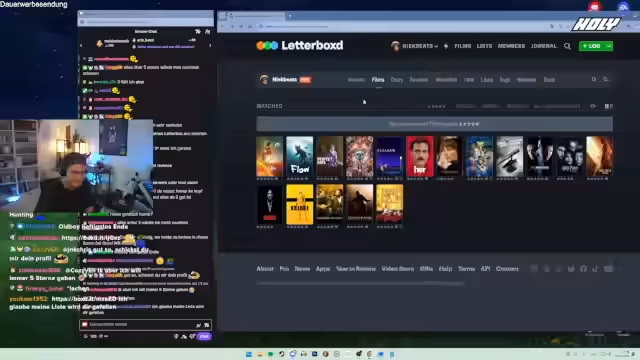The height and width of the screenshot is (360, 640).
Task: Show previous leaderboard with left chevron
Action: (x=81, y=45)
